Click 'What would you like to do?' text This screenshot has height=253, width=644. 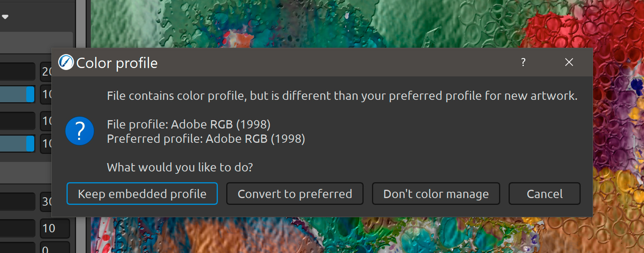[x=180, y=167]
